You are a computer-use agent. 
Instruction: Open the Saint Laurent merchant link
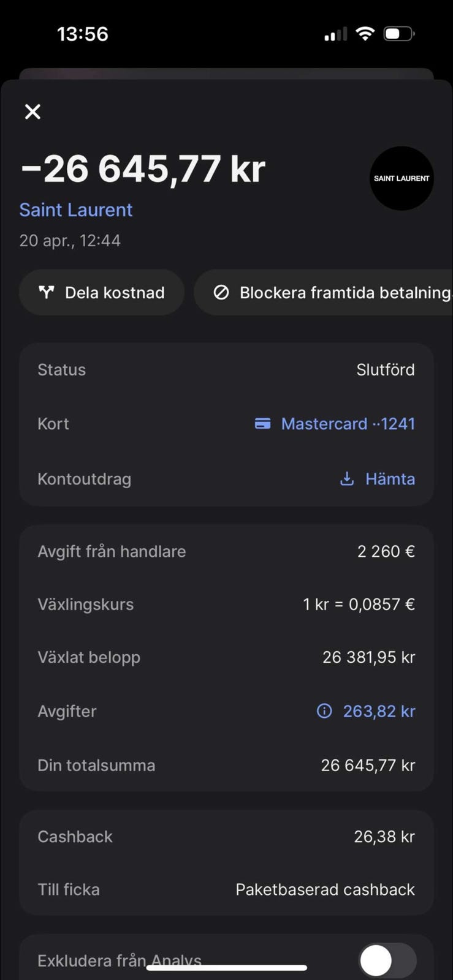pyautogui.click(x=75, y=210)
